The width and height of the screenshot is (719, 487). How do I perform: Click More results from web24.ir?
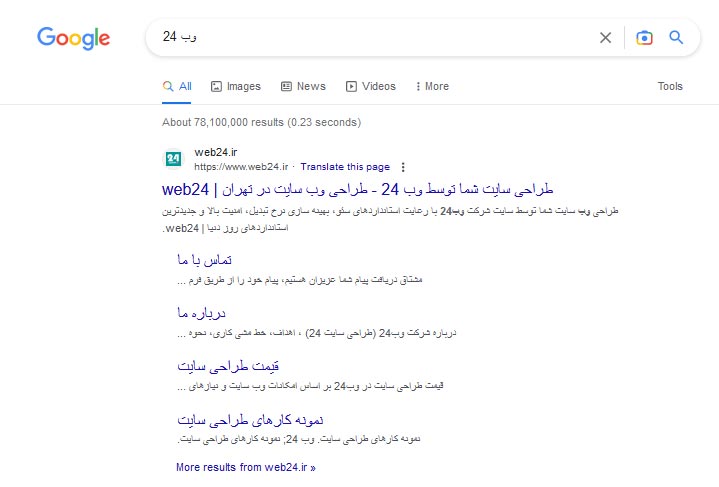click(245, 467)
